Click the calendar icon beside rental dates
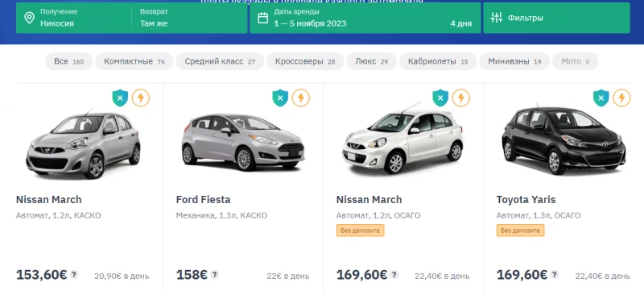The image size is (644, 291). 263,18
